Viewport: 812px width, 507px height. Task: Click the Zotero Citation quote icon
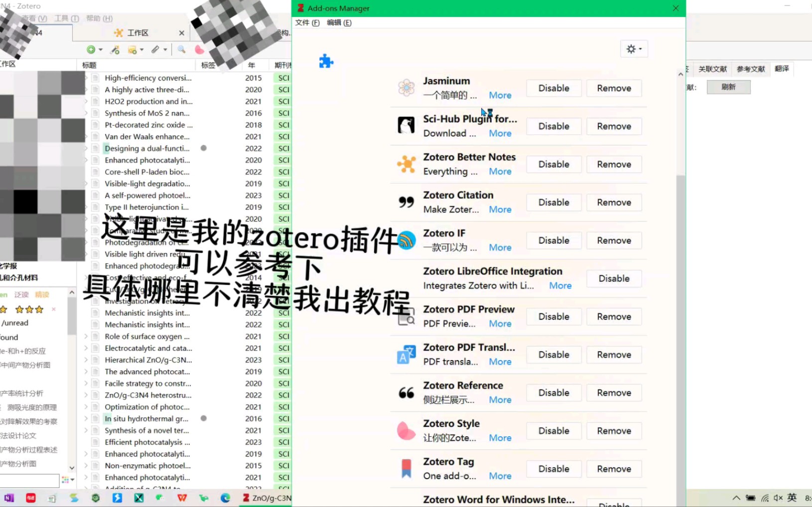click(406, 202)
